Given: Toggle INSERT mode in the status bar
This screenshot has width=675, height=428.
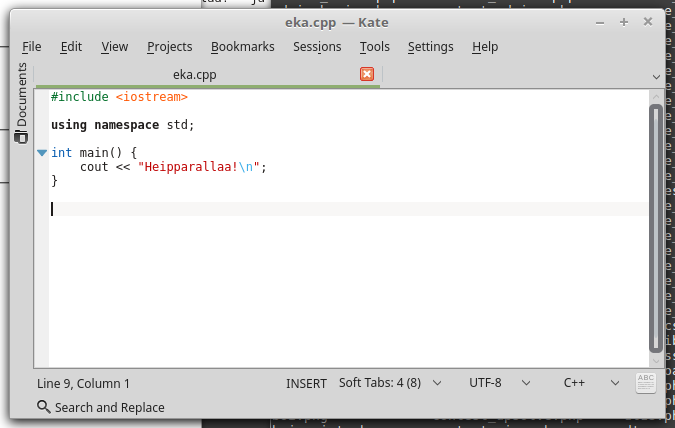Looking at the screenshot, I should 306,383.
